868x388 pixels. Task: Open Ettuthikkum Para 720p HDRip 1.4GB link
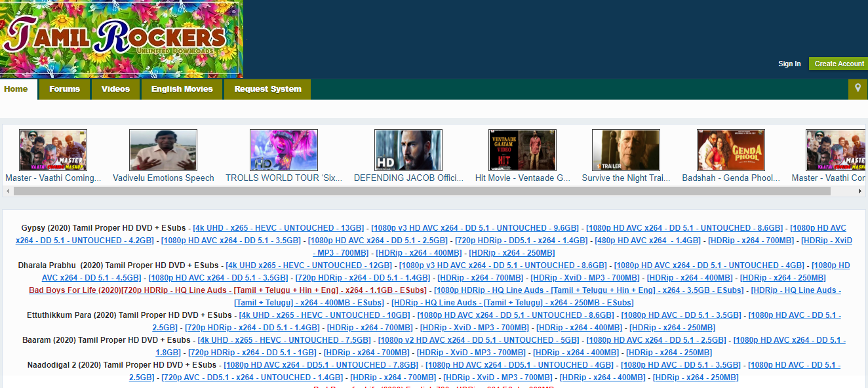pos(252,328)
